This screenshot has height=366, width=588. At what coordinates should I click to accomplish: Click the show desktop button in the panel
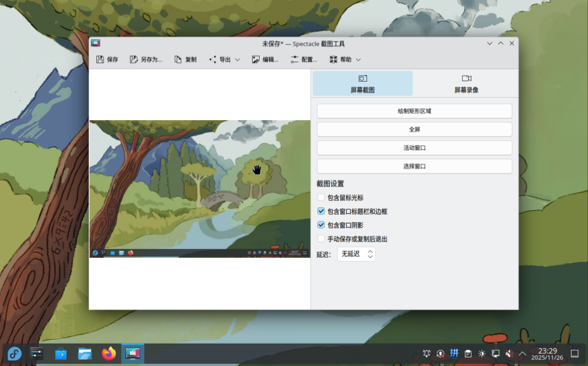tap(574, 353)
